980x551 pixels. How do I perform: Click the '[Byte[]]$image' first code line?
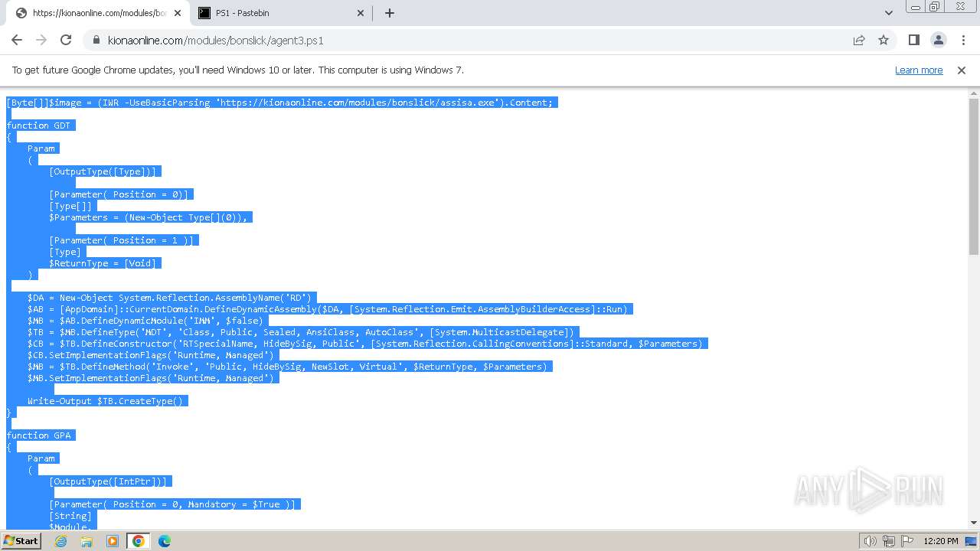279,103
